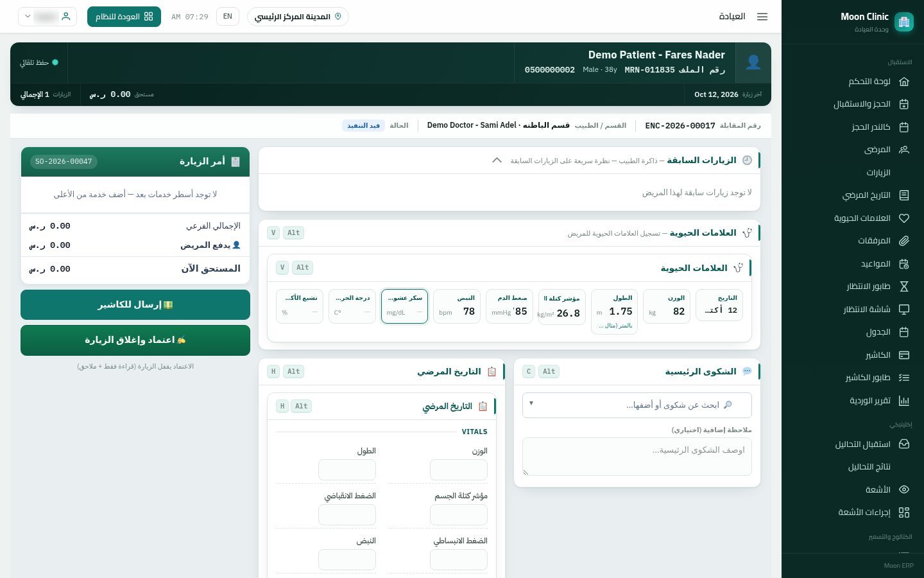Viewport: 924px width, 578px height.
Task: Open الحجز والاستقبال in the sidebar
Action: pyautogui.click(x=871, y=104)
